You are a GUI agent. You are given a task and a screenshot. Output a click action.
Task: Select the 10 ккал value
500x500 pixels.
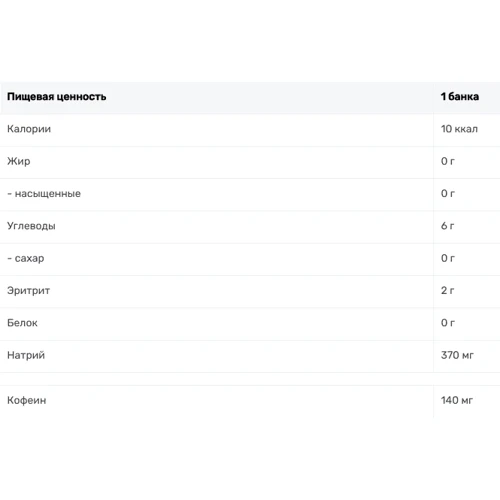[x=459, y=129]
